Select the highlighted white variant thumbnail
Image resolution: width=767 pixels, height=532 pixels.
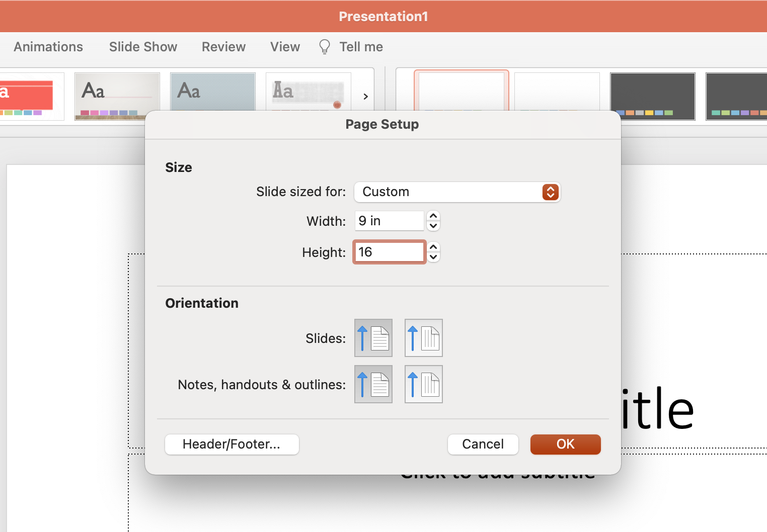point(462,91)
